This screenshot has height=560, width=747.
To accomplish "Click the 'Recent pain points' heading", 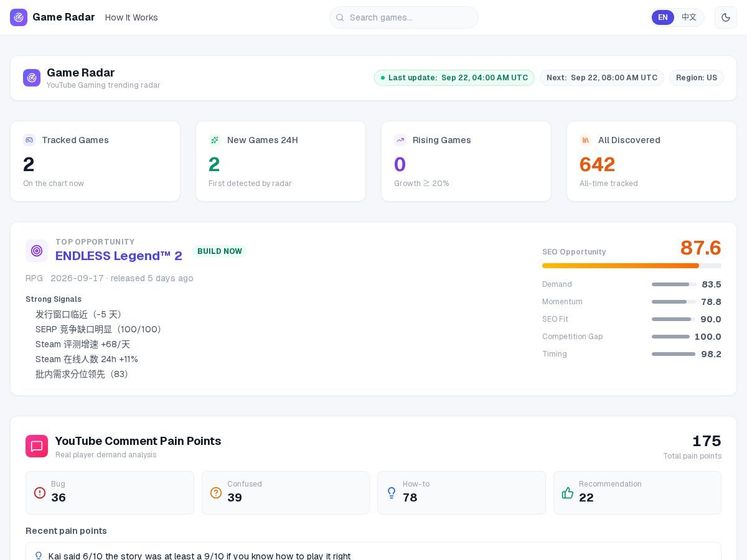I will coord(66,531).
